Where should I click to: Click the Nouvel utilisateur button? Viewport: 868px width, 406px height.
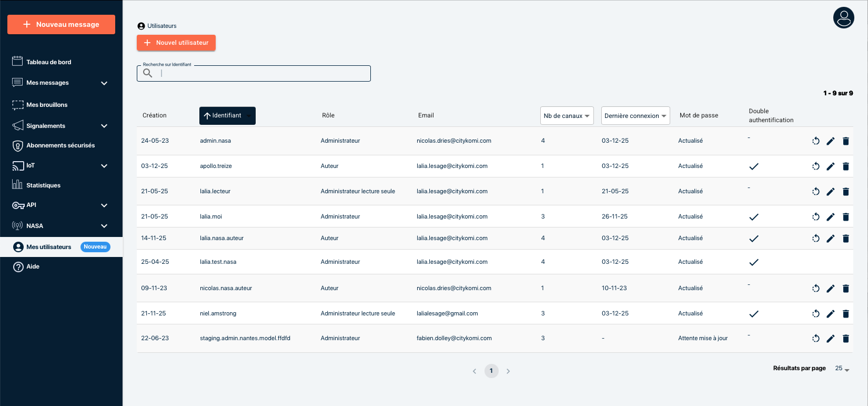coord(176,43)
